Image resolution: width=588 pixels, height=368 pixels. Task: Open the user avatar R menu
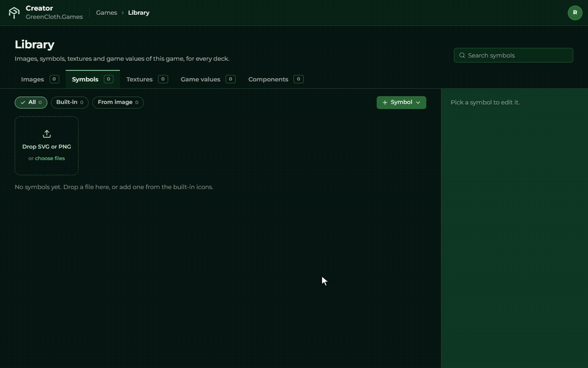click(x=575, y=13)
